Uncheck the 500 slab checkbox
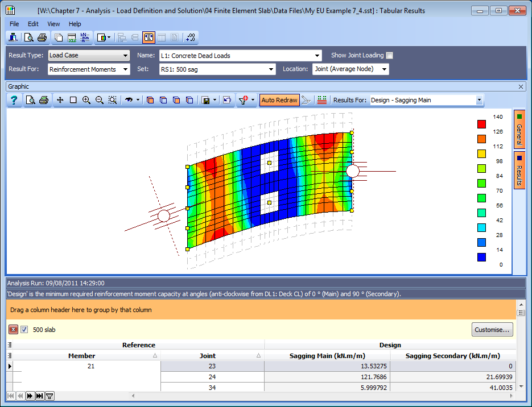Screen dimensions: 532x407 24,329
